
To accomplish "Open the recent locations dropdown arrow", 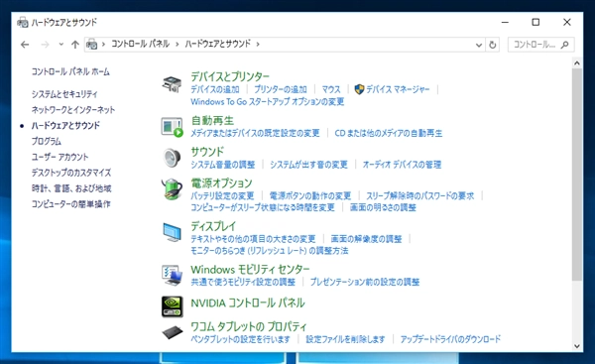I will click(x=61, y=45).
